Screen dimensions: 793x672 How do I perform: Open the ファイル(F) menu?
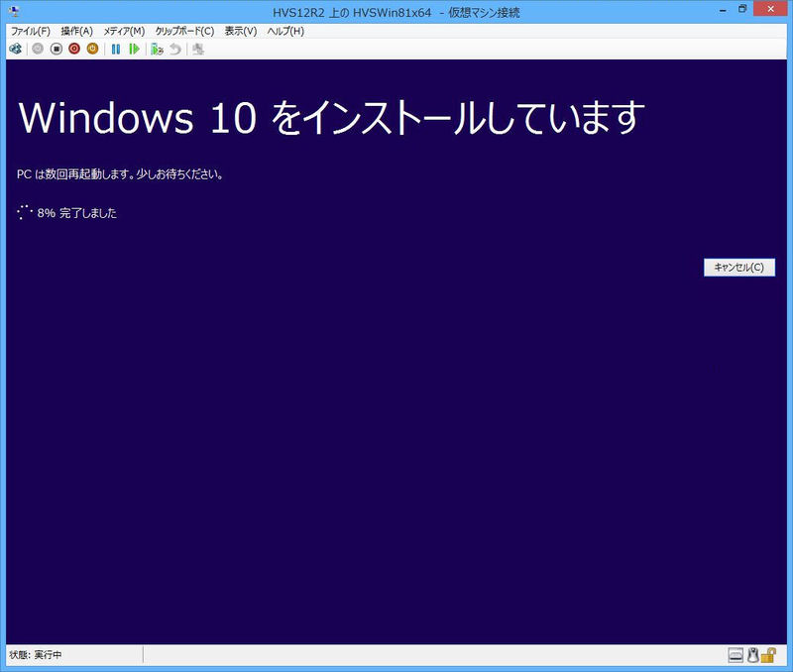point(31,32)
